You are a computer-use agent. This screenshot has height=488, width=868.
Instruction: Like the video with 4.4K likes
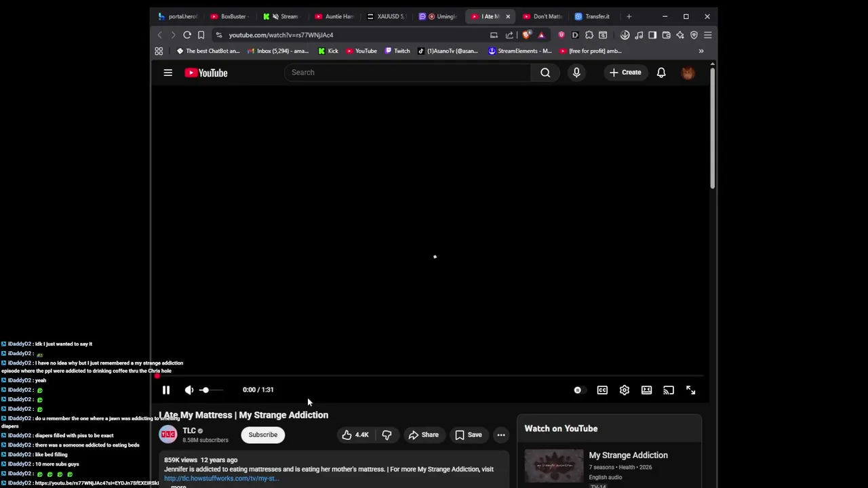pyautogui.click(x=355, y=434)
